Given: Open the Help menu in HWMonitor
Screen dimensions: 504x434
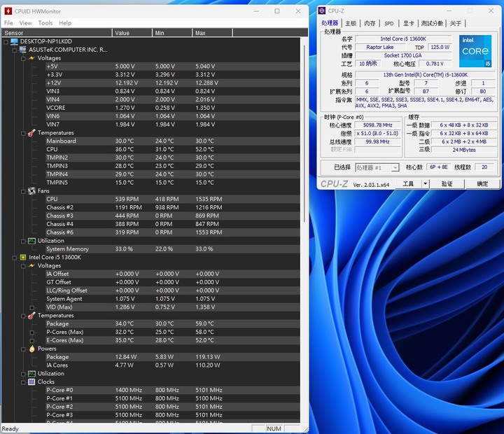Looking at the screenshot, I should pos(65,23).
